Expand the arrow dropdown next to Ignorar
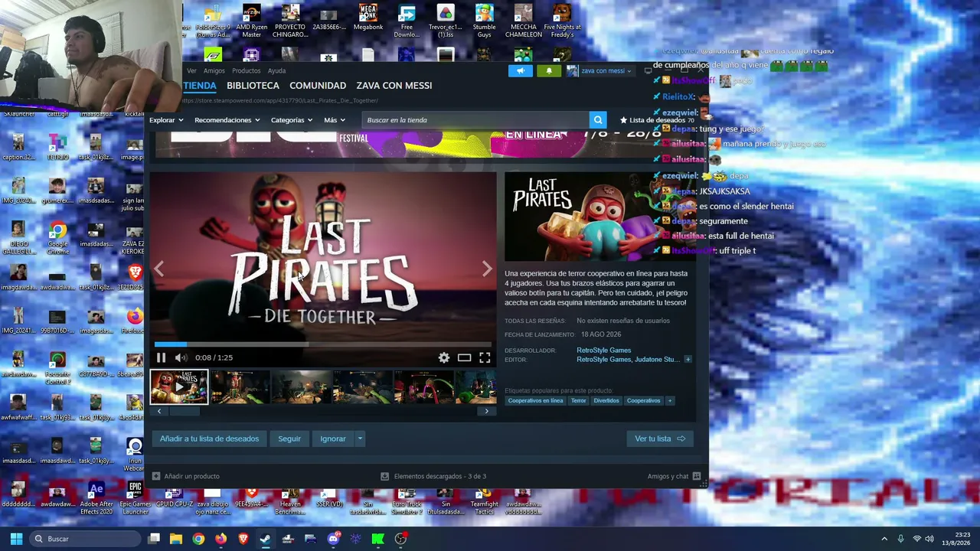The width and height of the screenshot is (980, 551). coord(360,439)
